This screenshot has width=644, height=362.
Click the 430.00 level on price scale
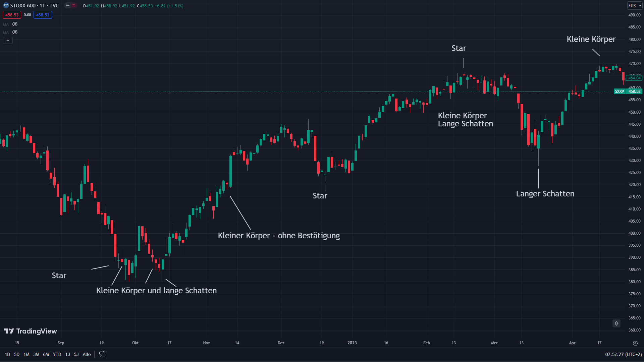(634, 161)
